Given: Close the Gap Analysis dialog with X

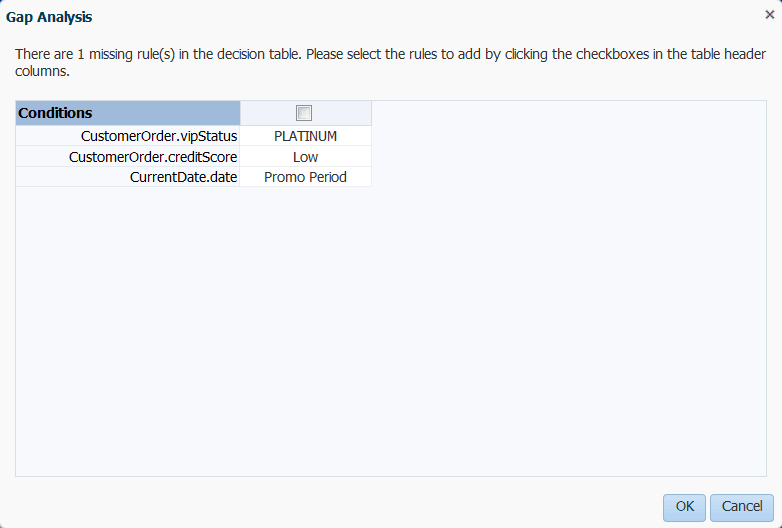Looking at the screenshot, I should (x=770, y=15).
